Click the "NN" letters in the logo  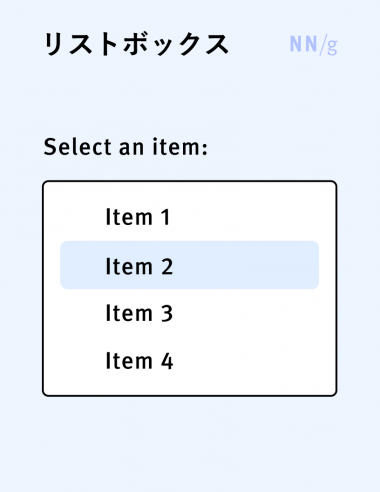[303, 44]
